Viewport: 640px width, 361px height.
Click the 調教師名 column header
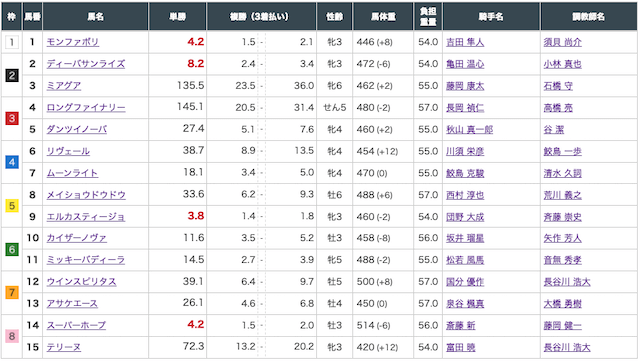pyautogui.click(x=588, y=16)
